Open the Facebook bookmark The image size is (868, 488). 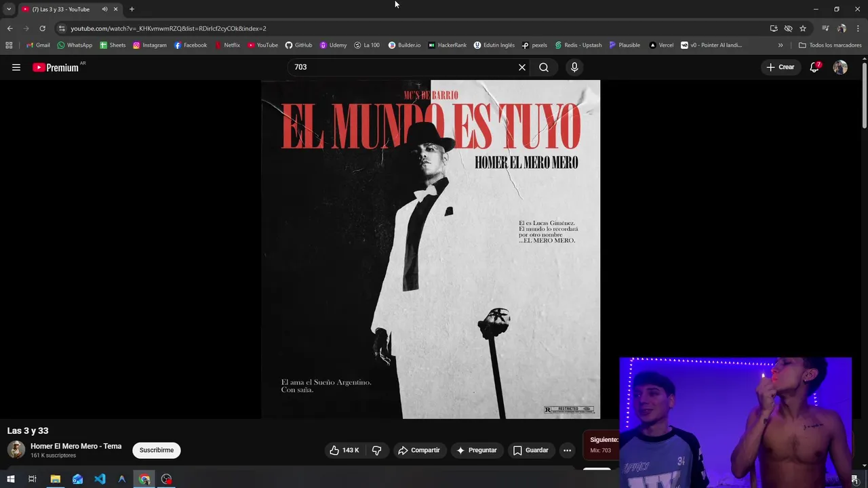click(x=191, y=45)
